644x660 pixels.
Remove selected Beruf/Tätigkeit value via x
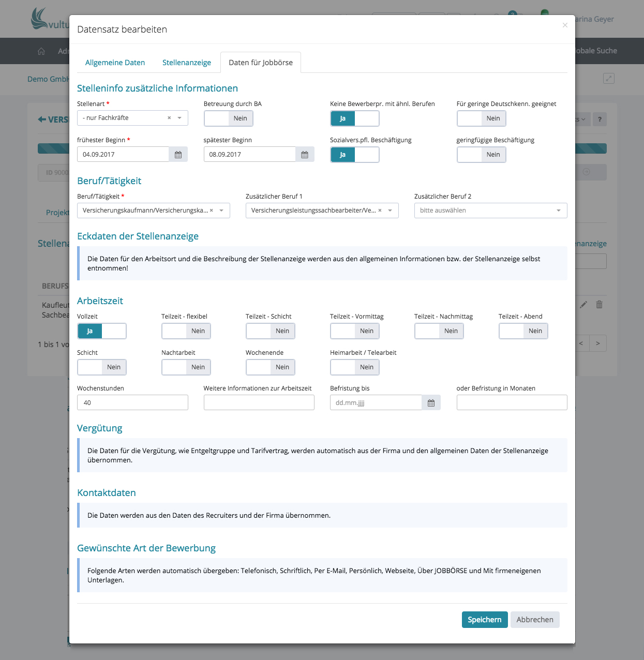(212, 211)
